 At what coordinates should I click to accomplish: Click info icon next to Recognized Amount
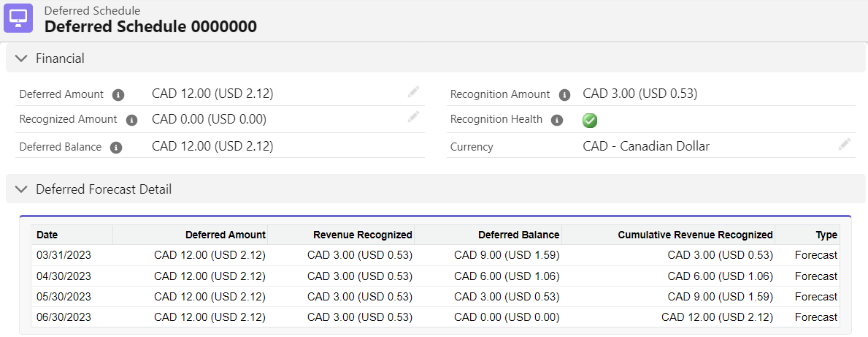pos(131,120)
